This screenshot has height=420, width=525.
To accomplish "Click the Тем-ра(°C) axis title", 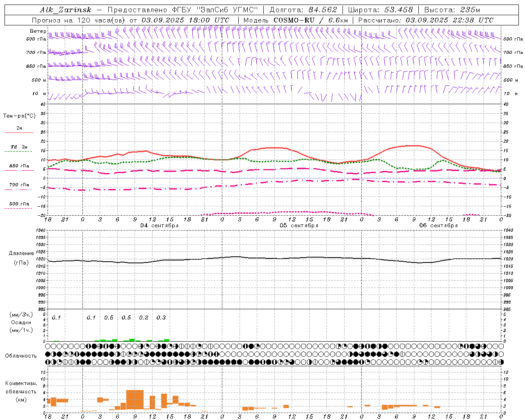I will (x=19, y=116).
